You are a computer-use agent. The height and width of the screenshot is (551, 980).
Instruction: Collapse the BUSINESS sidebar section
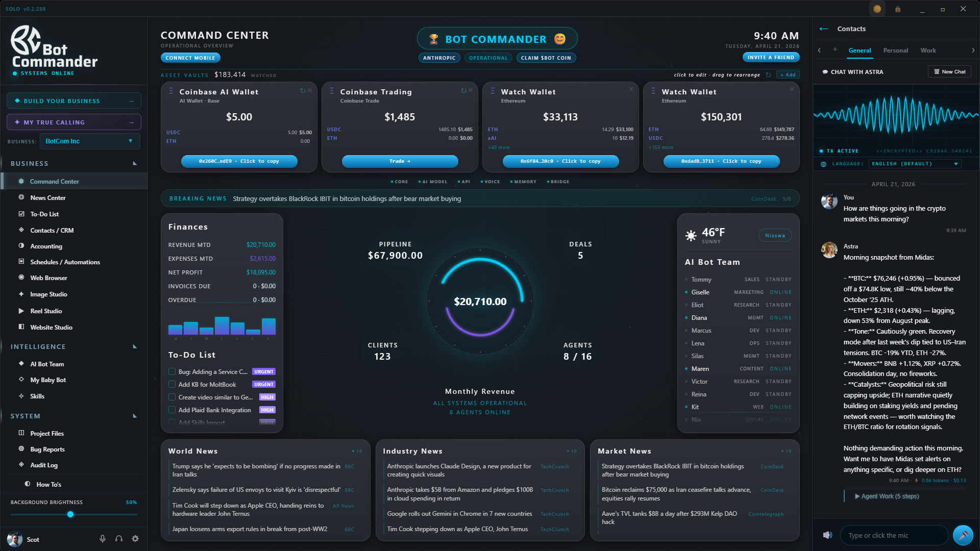pos(135,163)
